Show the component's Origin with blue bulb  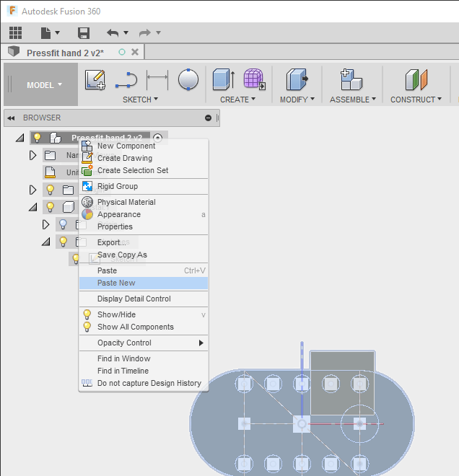coord(63,224)
